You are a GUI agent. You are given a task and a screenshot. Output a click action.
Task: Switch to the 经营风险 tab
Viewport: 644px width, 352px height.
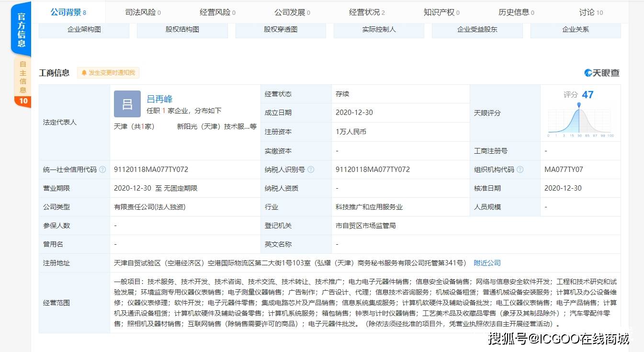217,12
